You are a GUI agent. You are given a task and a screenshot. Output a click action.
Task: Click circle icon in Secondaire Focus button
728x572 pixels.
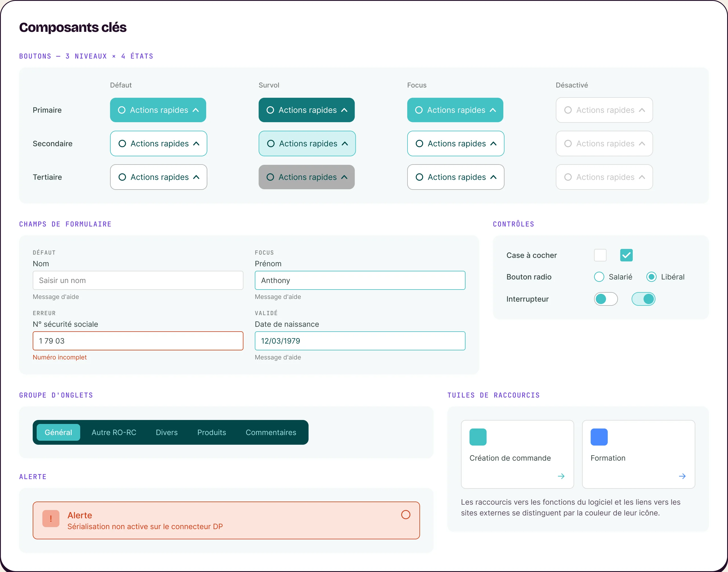click(419, 144)
